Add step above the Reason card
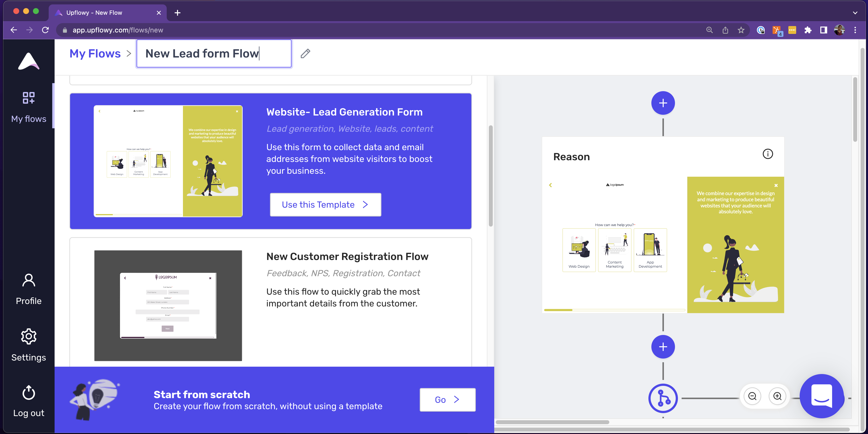 663,103
